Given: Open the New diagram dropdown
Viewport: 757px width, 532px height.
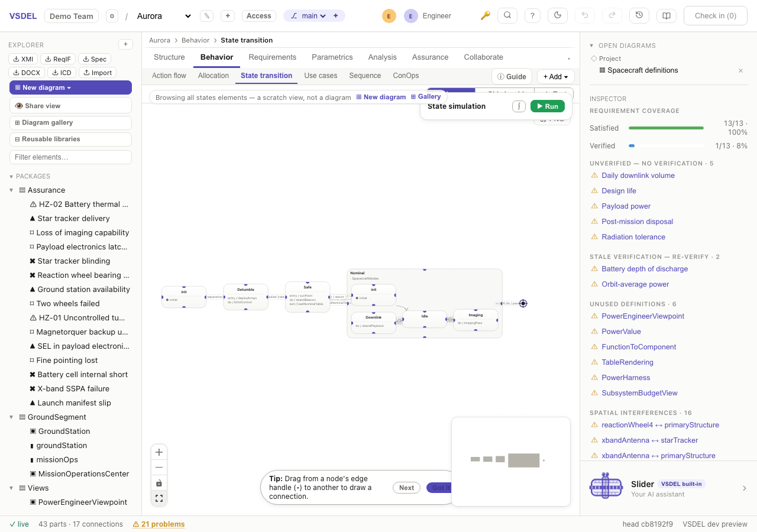Looking at the screenshot, I should (70, 87).
